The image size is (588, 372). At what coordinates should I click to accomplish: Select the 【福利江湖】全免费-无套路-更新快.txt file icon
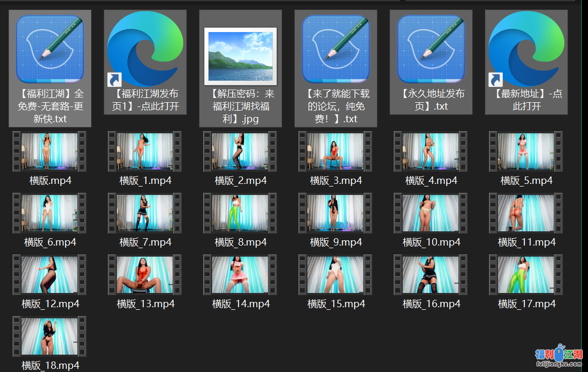point(50,49)
